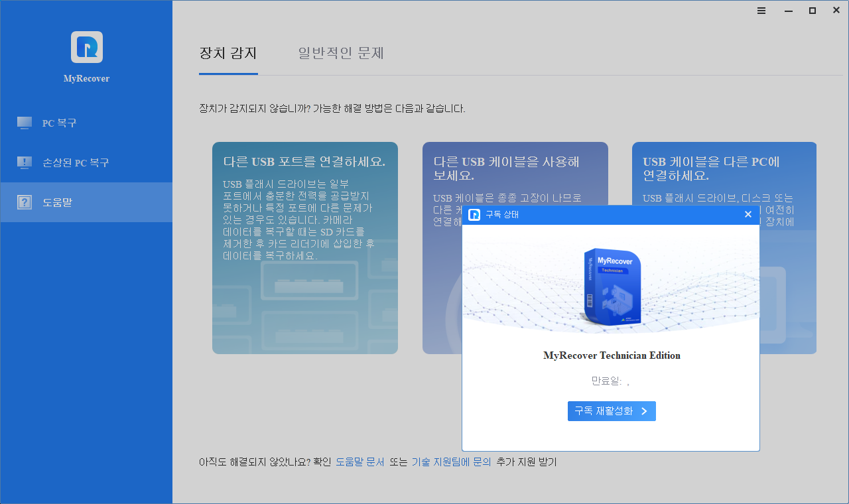Switch to the 장치 감지 tab

tap(228, 53)
